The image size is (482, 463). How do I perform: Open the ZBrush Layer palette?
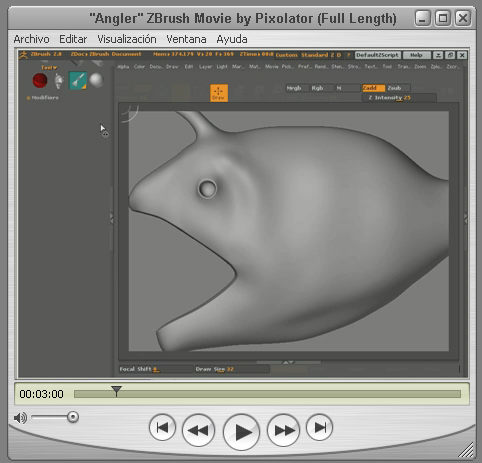point(205,67)
